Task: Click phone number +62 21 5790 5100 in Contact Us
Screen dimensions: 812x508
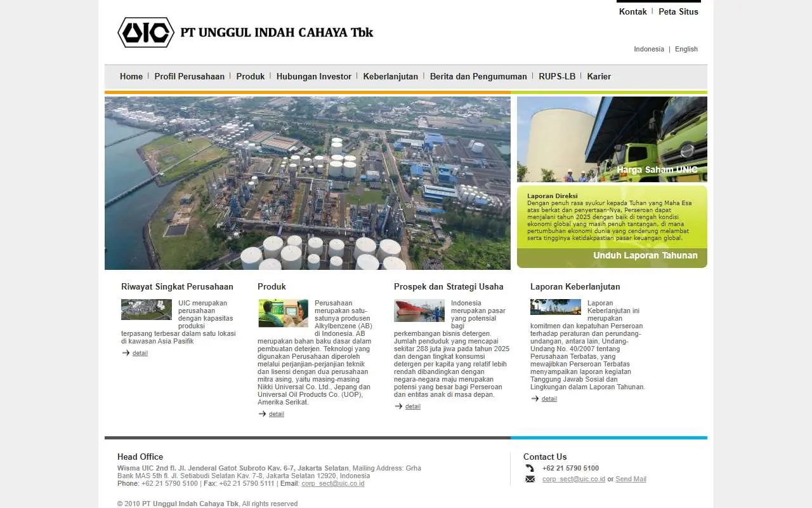Action: 570,469
